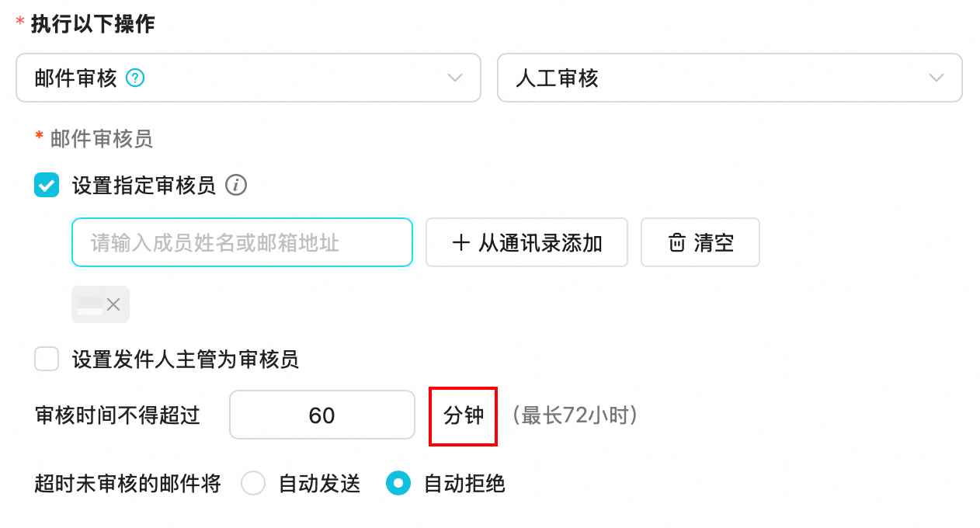Select the 自动拒绝 radio button
This screenshot has height=528, width=980.
(x=398, y=484)
